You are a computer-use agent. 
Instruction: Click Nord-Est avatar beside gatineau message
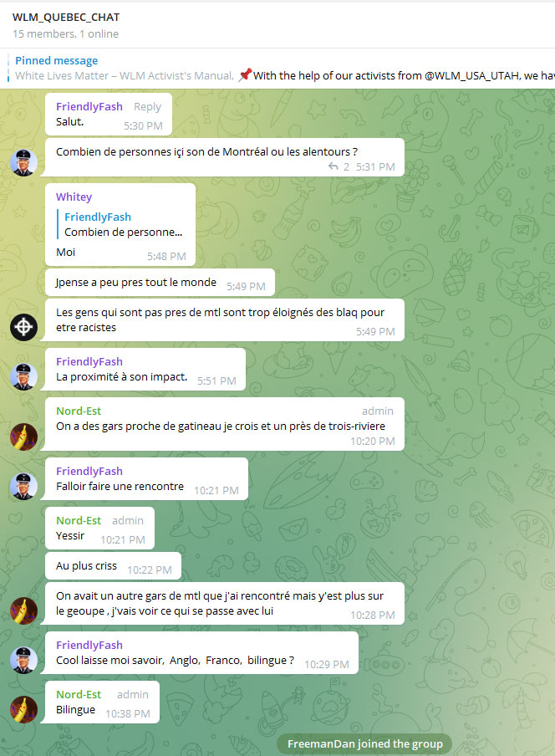pos(23,437)
